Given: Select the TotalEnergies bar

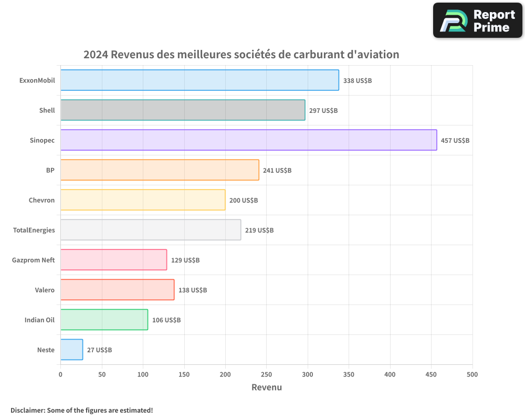Looking at the screenshot, I should 151,230.
